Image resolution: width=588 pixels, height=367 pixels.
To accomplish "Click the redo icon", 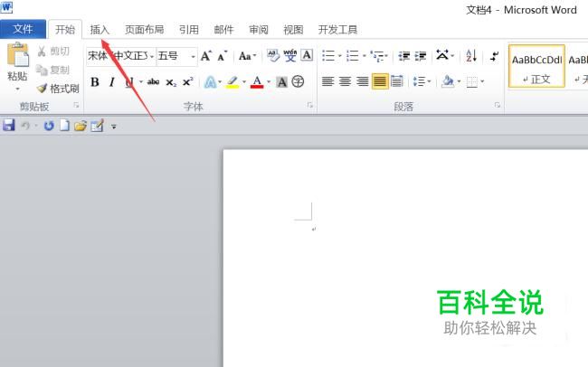I will pyautogui.click(x=49, y=126).
